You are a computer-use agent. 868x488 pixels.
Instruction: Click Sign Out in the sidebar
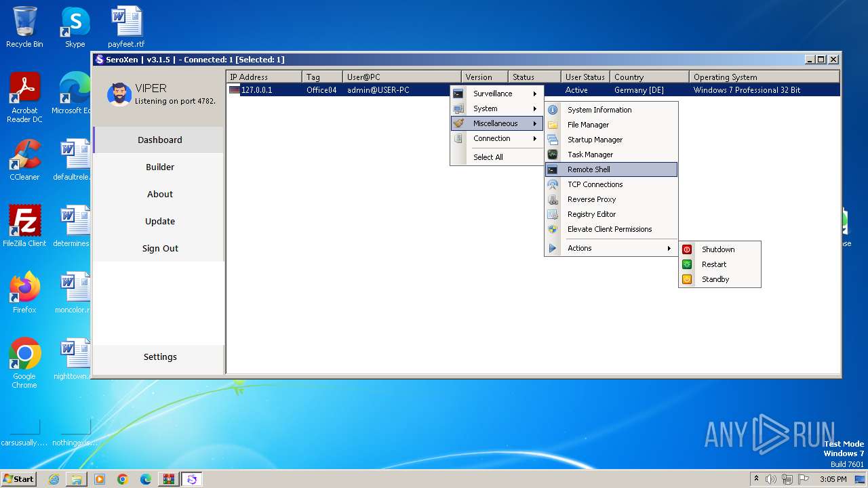[159, 248]
